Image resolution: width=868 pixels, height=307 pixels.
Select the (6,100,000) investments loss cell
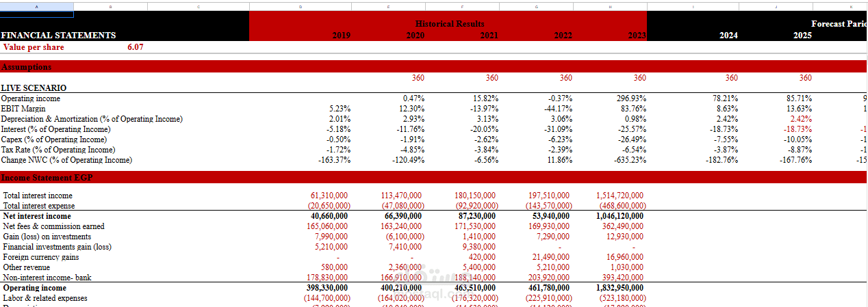pyautogui.click(x=405, y=237)
